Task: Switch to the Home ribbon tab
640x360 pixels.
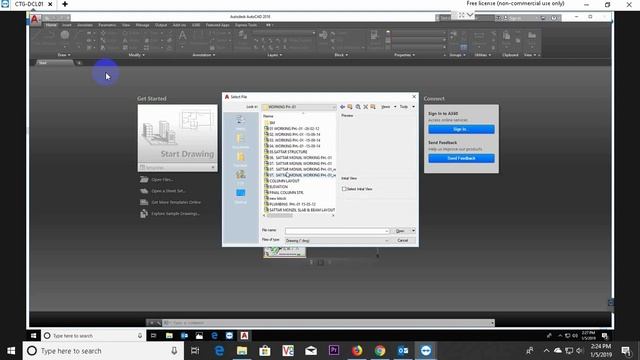Action: tap(51, 25)
